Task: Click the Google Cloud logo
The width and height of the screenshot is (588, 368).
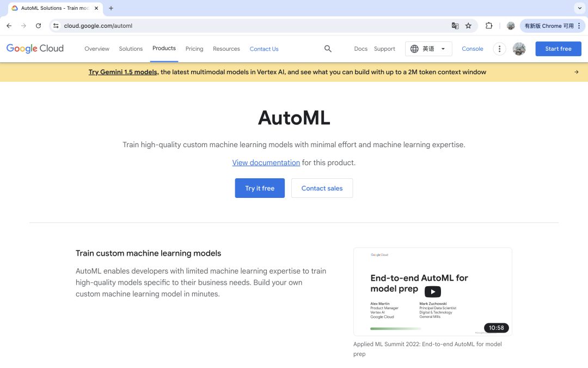Action: click(x=35, y=49)
